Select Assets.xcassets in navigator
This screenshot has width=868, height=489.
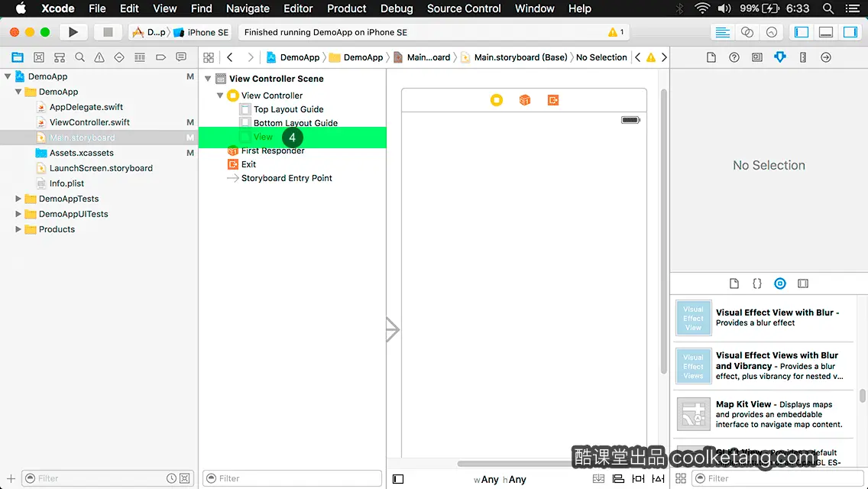pos(81,153)
